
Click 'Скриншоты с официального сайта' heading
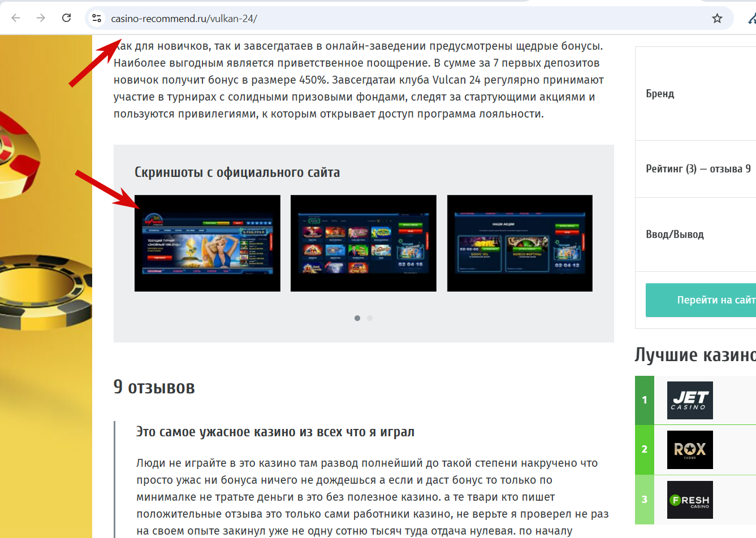[237, 172]
